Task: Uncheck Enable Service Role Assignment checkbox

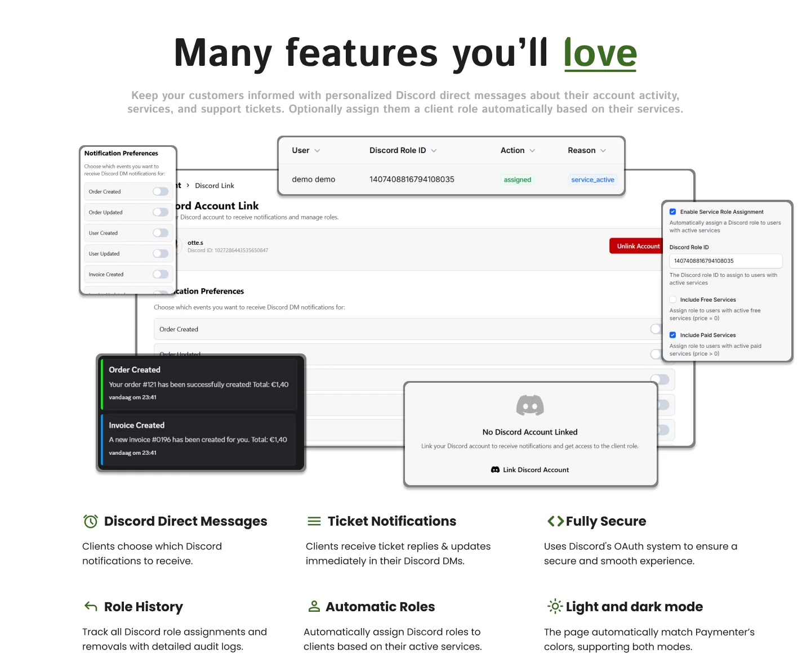Action: tap(672, 212)
